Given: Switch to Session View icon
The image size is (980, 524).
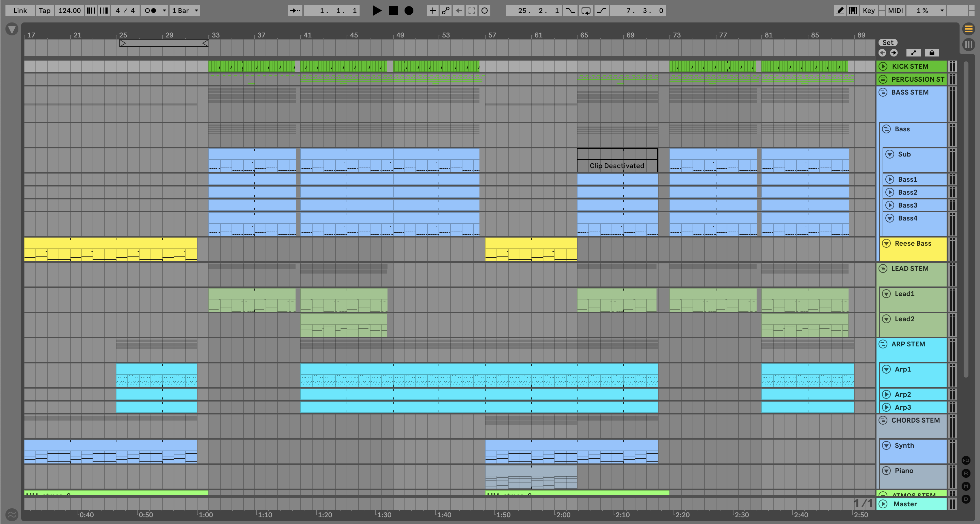Looking at the screenshot, I should click(x=968, y=45).
